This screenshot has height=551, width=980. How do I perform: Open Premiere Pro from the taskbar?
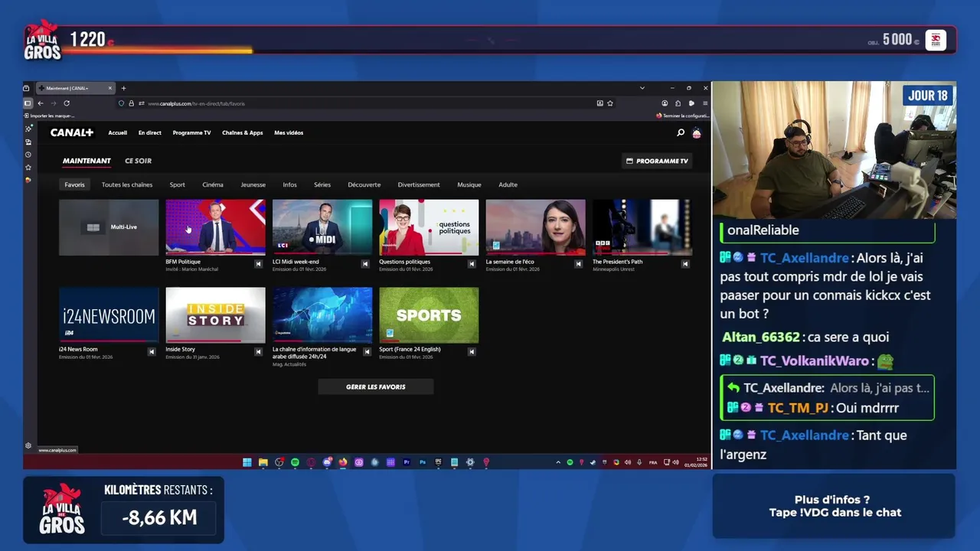tap(407, 462)
